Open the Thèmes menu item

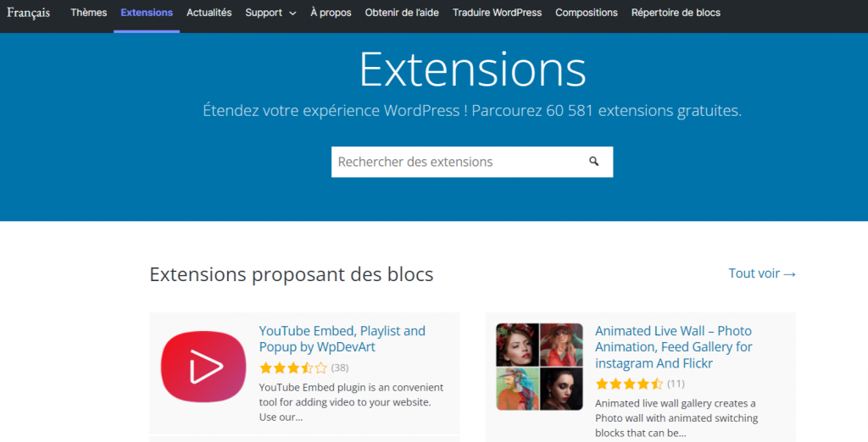[89, 13]
